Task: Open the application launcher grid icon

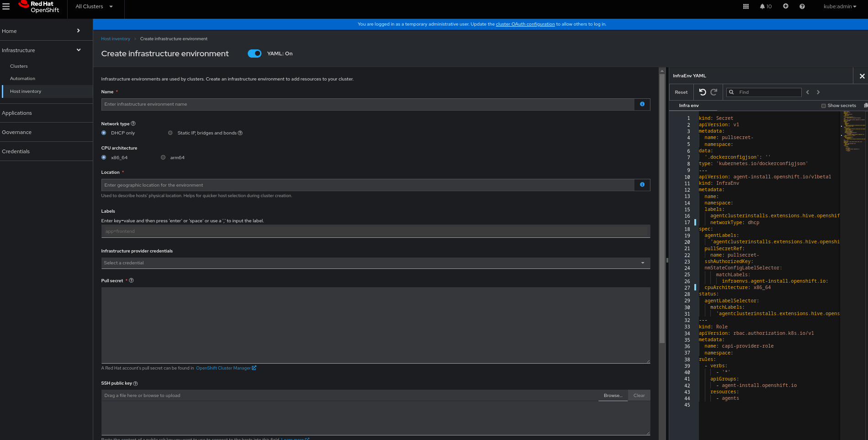Action: click(746, 6)
